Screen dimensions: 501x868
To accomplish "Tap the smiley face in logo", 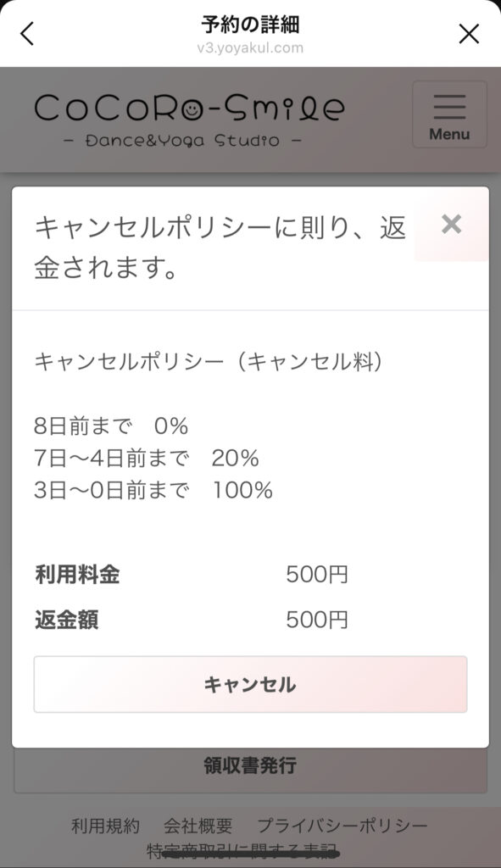I will tap(192, 111).
